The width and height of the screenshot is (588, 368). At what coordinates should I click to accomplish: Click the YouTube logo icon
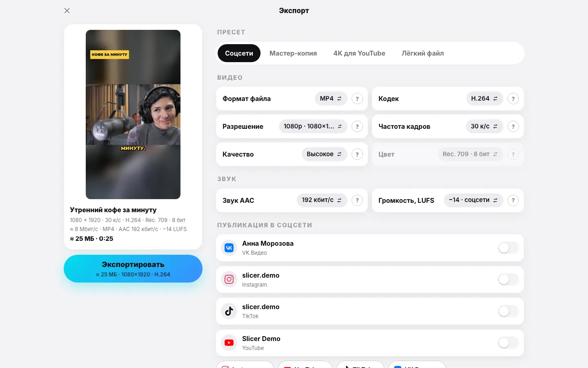click(x=229, y=343)
